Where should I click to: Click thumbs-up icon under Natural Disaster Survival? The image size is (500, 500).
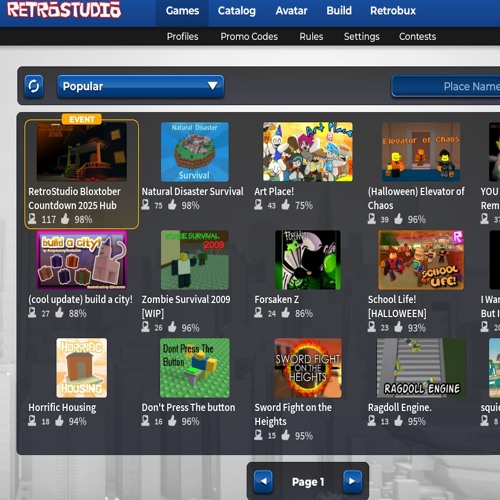[x=172, y=204]
